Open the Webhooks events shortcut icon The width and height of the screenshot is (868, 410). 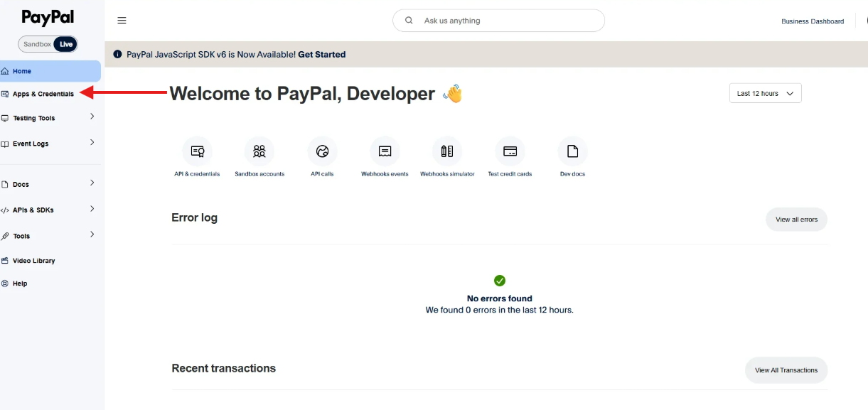point(385,151)
